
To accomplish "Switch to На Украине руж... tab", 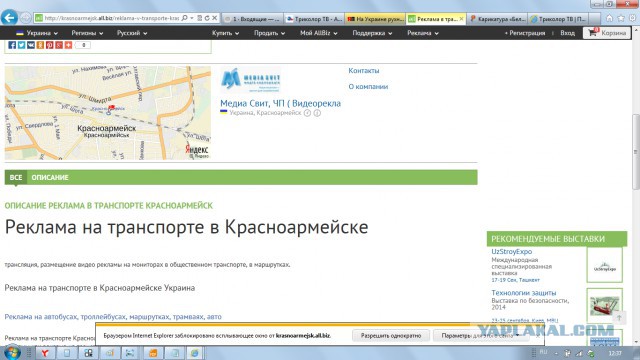I will tap(375, 19).
